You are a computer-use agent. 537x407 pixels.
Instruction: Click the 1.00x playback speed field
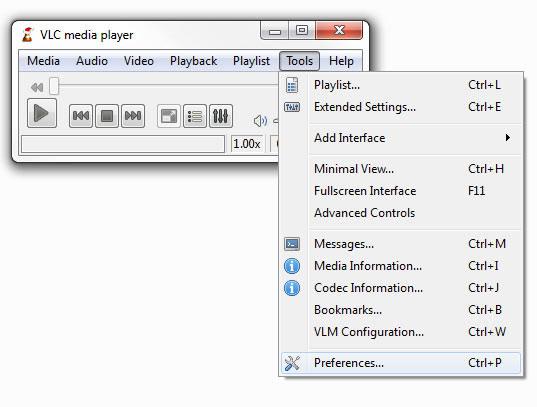coord(247,144)
